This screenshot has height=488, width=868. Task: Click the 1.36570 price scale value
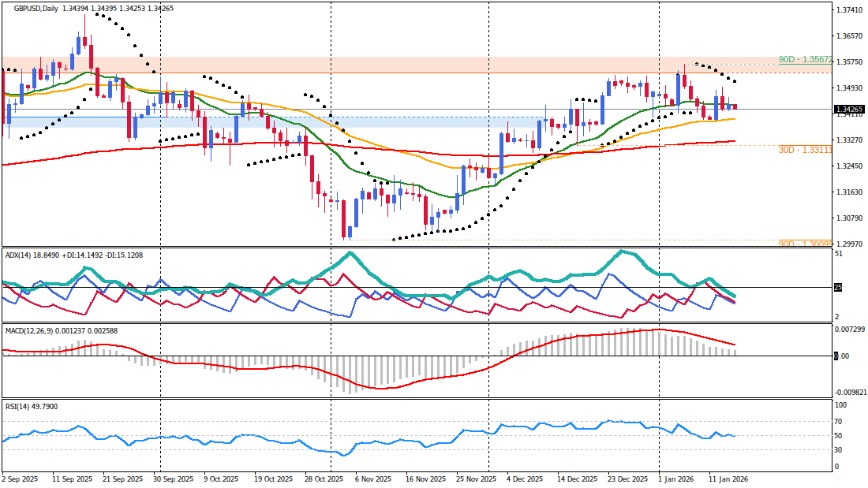pos(851,36)
